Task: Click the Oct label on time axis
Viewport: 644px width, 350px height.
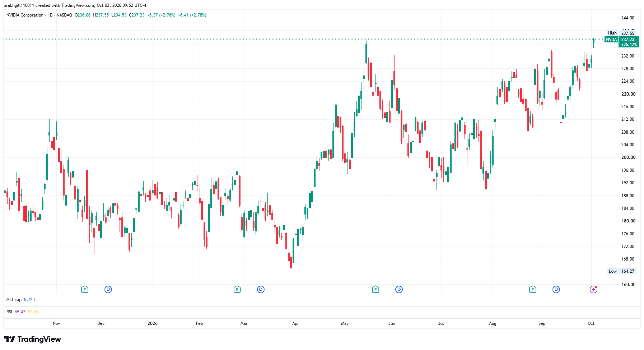Action: tap(591, 323)
